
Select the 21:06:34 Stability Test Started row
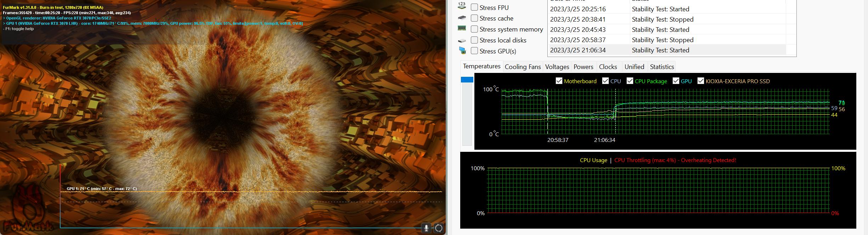666,50
